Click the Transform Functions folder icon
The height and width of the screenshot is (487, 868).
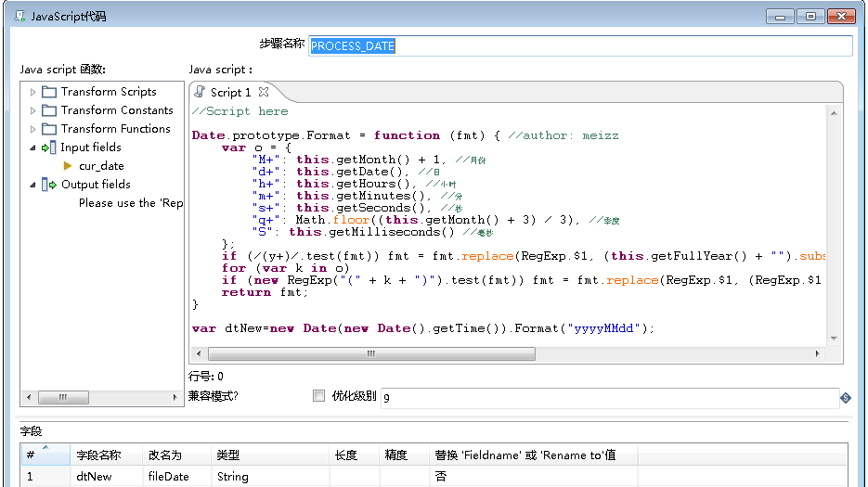point(49,129)
